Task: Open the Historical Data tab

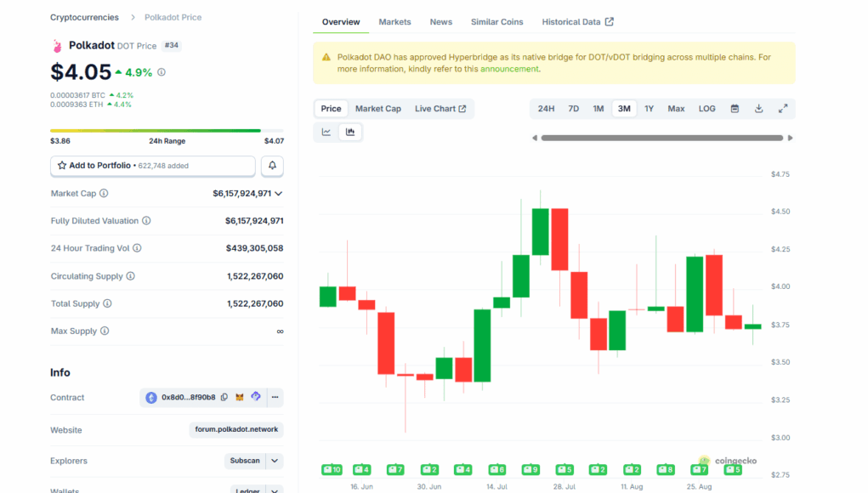Action: click(x=578, y=22)
